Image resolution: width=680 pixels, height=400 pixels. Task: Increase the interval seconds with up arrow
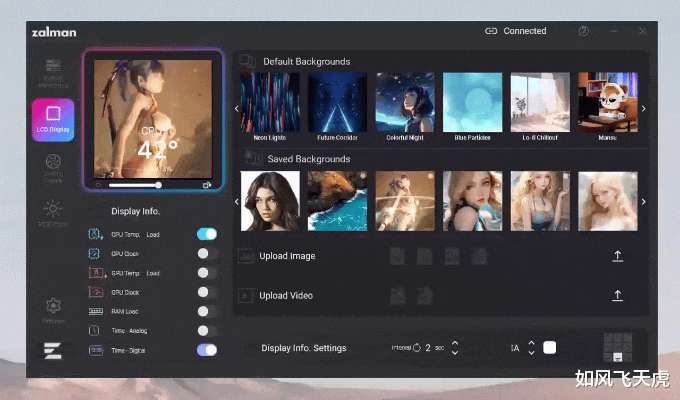pos(455,343)
